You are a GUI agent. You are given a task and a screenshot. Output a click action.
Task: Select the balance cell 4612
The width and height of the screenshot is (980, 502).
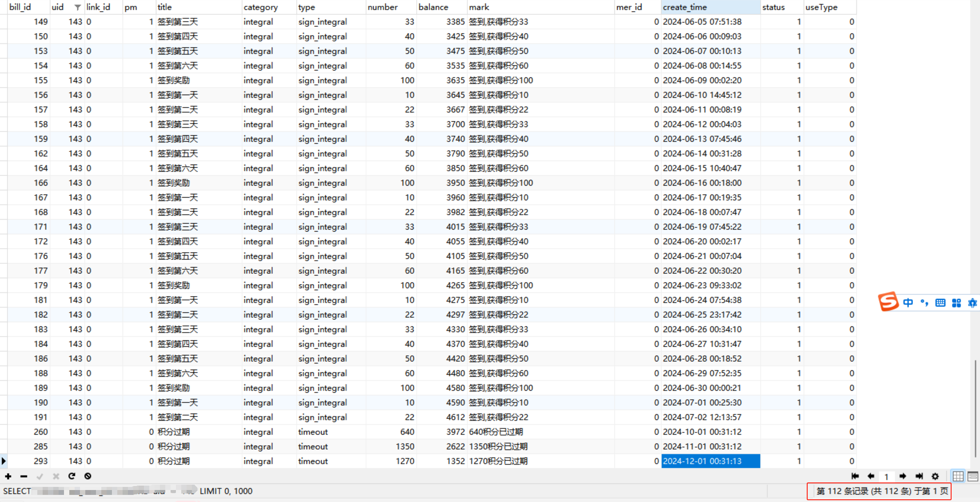442,417
